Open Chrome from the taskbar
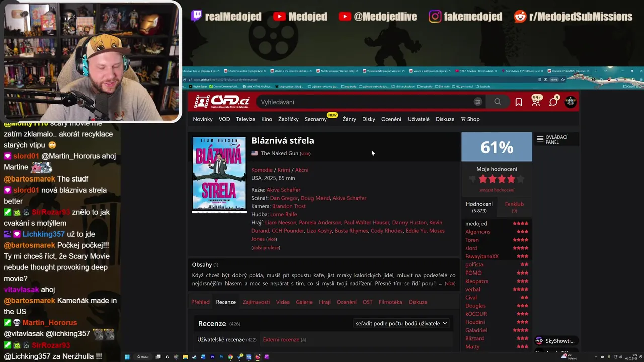 [x=230, y=357]
